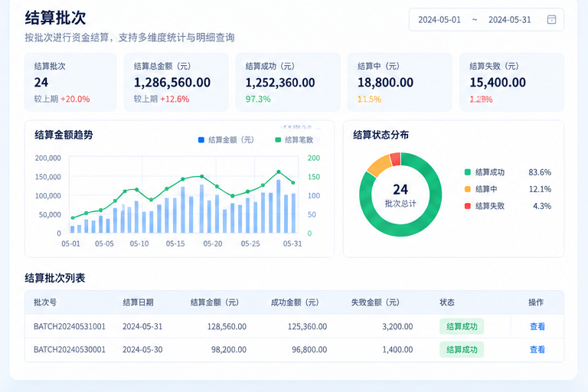Open the 结算中 card 18,800.00

400,82
